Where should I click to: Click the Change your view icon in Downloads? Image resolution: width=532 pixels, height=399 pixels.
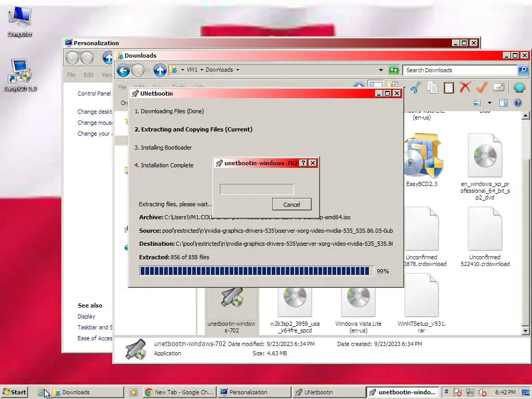click(477, 103)
